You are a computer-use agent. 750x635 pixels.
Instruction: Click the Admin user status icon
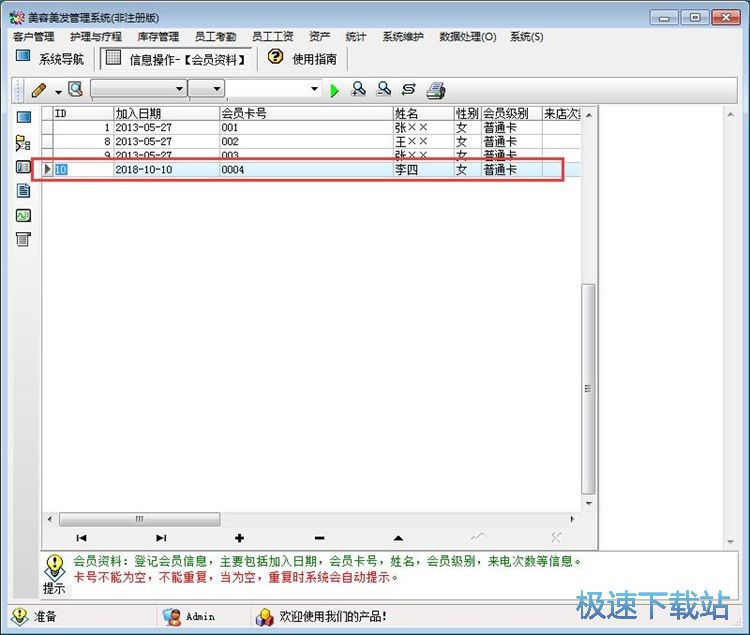click(171, 617)
